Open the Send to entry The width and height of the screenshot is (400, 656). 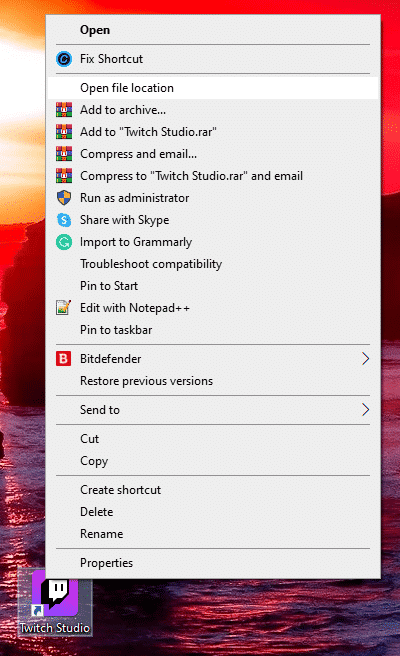coord(213,410)
